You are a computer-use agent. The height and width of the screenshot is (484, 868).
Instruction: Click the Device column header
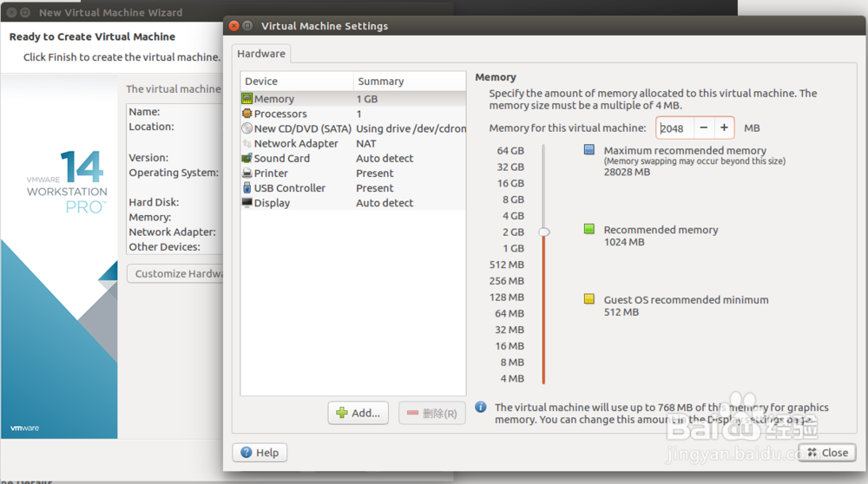pos(297,82)
